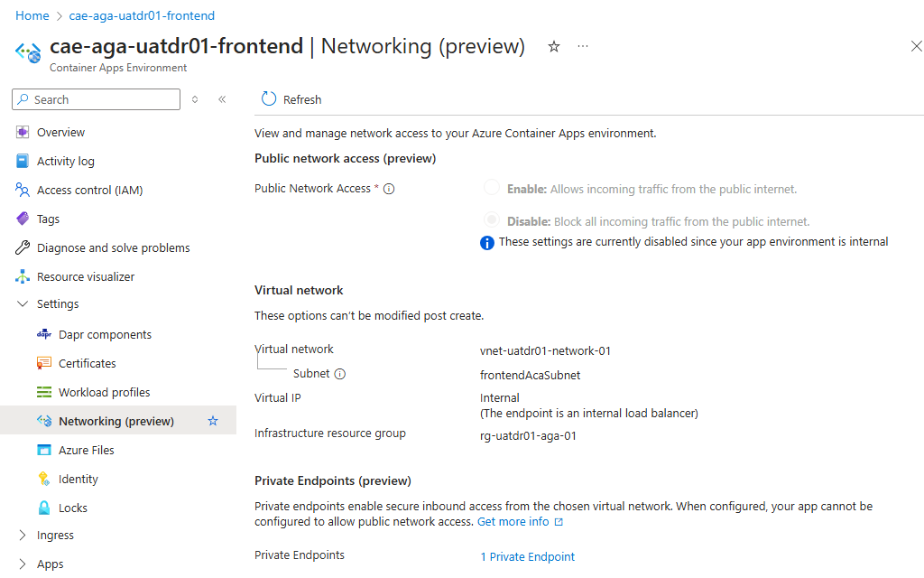Click the Networking (preview) favorite star
This screenshot has height=578, width=924.
pos(213,421)
